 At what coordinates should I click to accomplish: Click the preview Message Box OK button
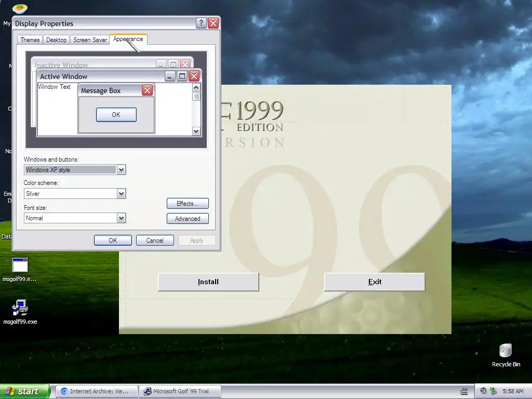point(116,115)
